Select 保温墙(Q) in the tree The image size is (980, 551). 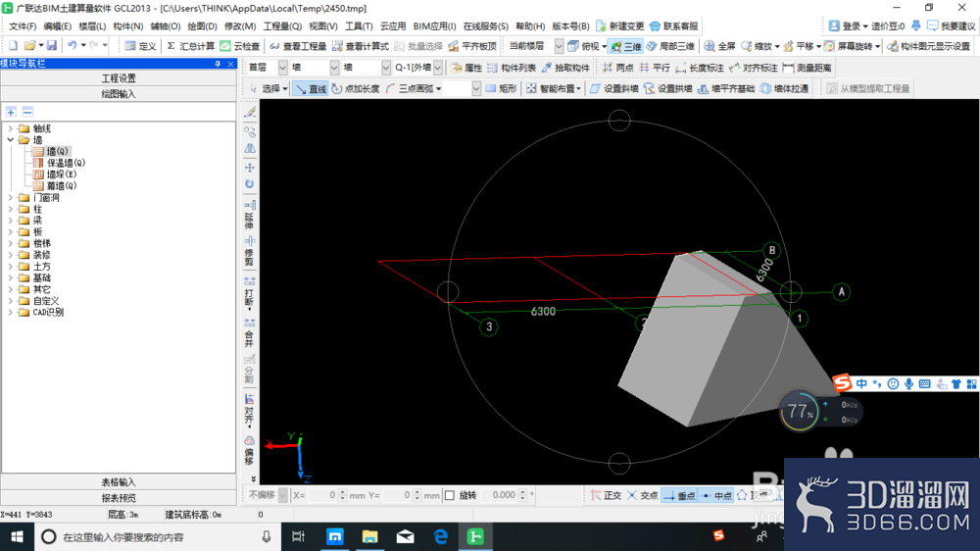(66, 163)
